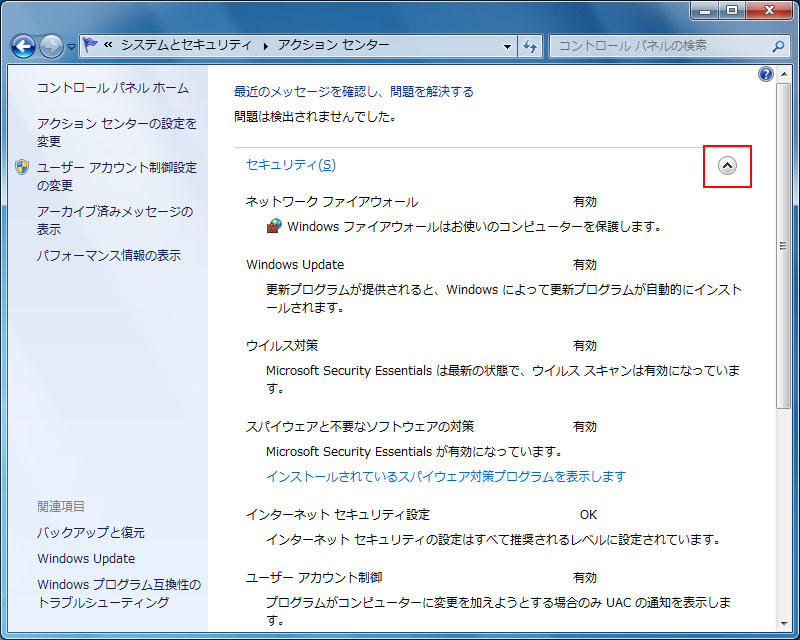Open バックアップと復元 related item

point(91,532)
